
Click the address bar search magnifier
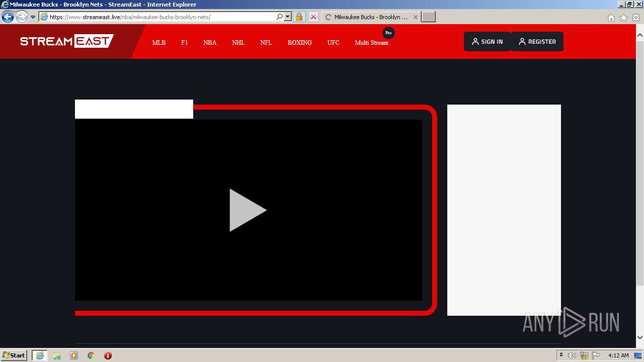pyautogui.click(x=279, y=17)
